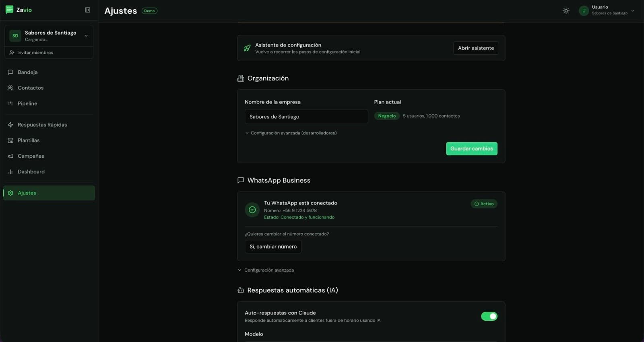Click Abrir asistente button

click(476, 48)
